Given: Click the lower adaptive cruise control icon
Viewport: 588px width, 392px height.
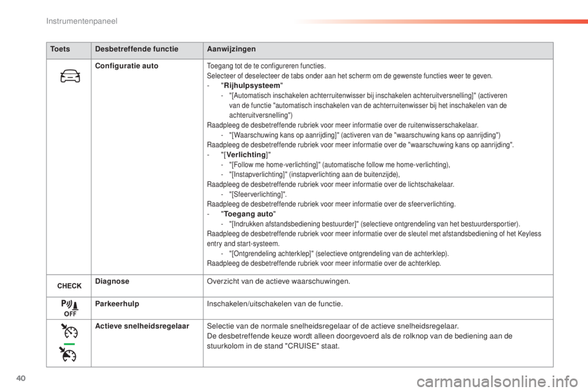Looking at the screenshot, I should (x=68, y=354).
